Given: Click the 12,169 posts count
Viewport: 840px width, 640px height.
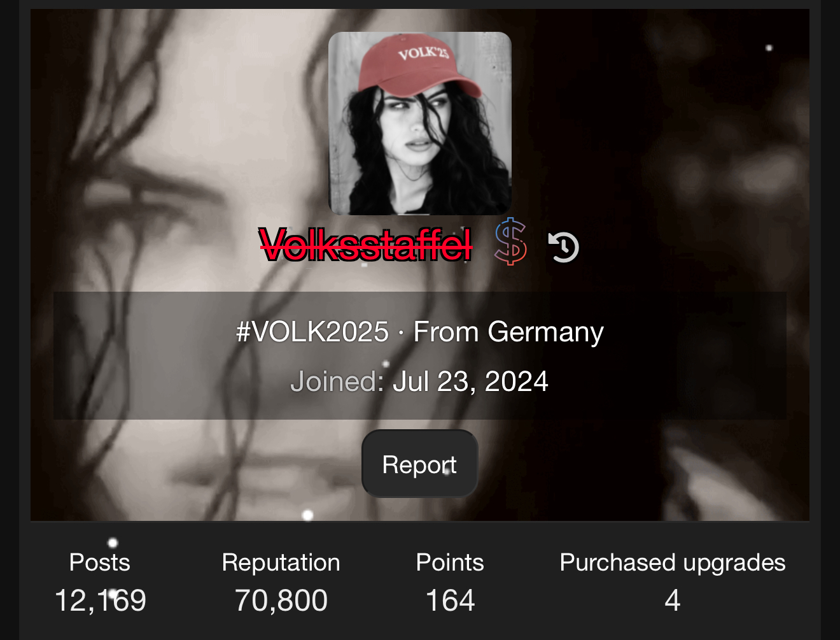Looking at the screenshot, I should 101,600.
